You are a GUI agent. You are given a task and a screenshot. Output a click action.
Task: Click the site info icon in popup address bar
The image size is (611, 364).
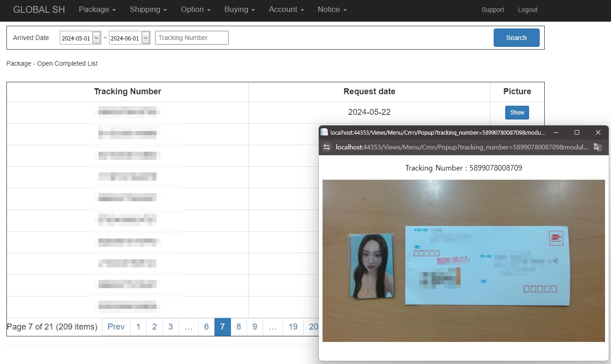point(327,147)
